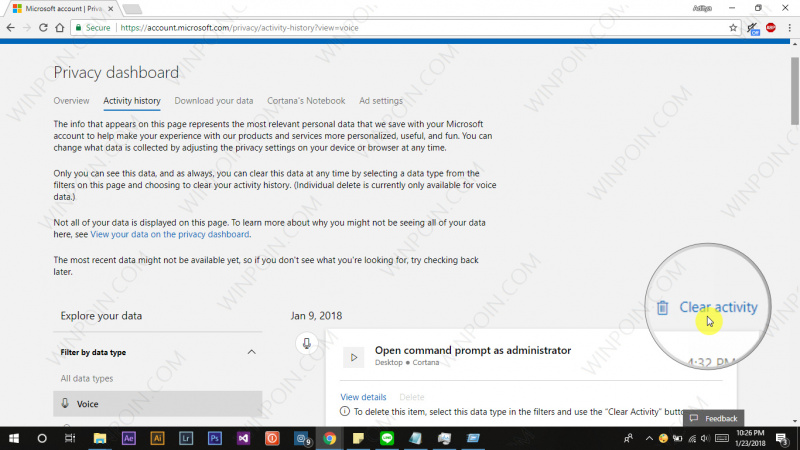Open Action Center notifications icon
Viewport: 800px width, 450px height.
[x=782, y=438]
